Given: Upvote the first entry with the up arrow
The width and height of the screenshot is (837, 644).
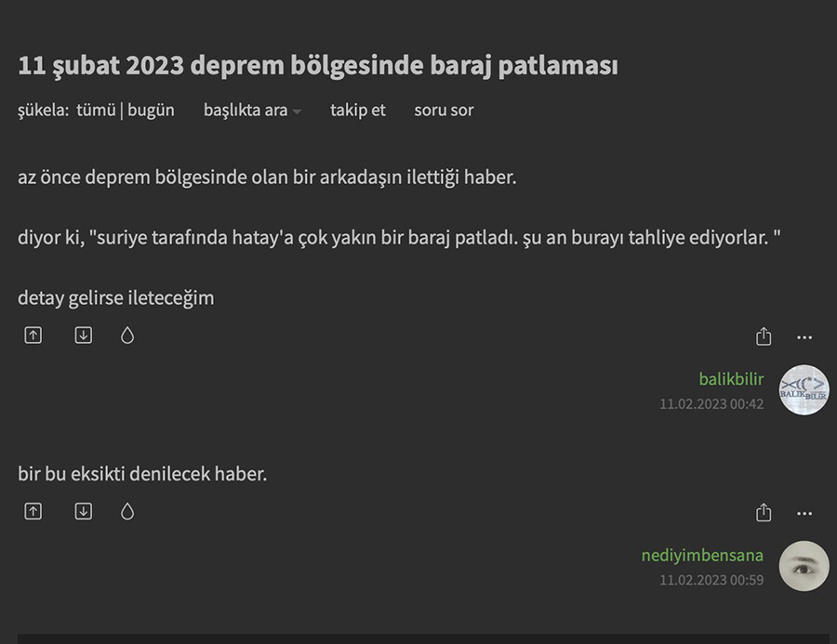Looking at the screenshot, I should (x=32, y=335).
